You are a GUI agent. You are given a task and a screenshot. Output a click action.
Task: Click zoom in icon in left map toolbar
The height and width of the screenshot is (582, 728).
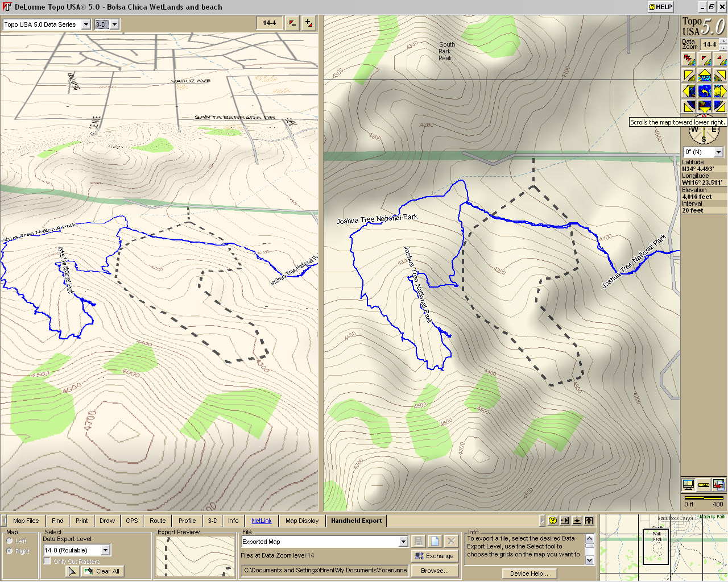coord(308,23)
